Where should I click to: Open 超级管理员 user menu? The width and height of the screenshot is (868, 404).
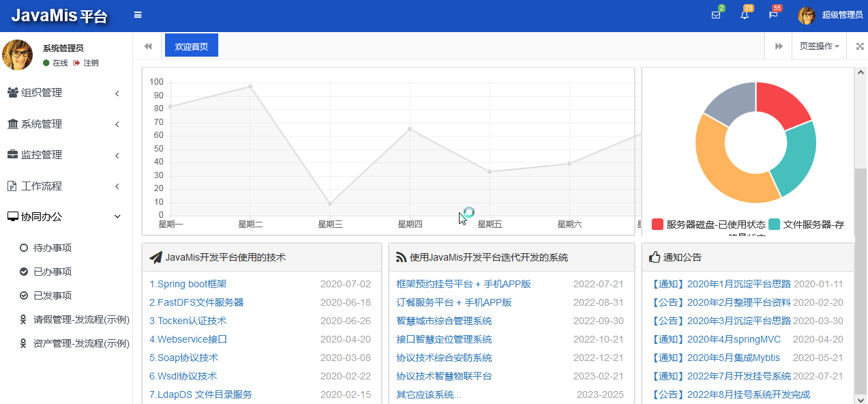point(842,15)
